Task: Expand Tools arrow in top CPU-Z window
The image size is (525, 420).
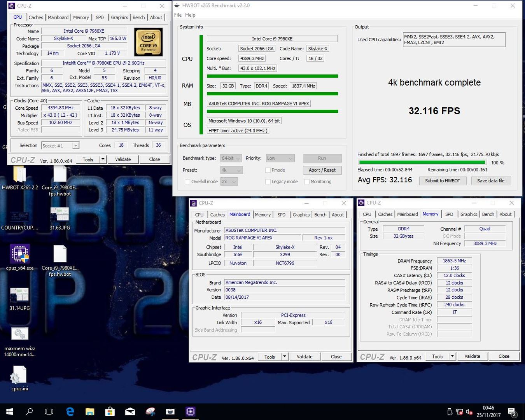Action: 103,159
